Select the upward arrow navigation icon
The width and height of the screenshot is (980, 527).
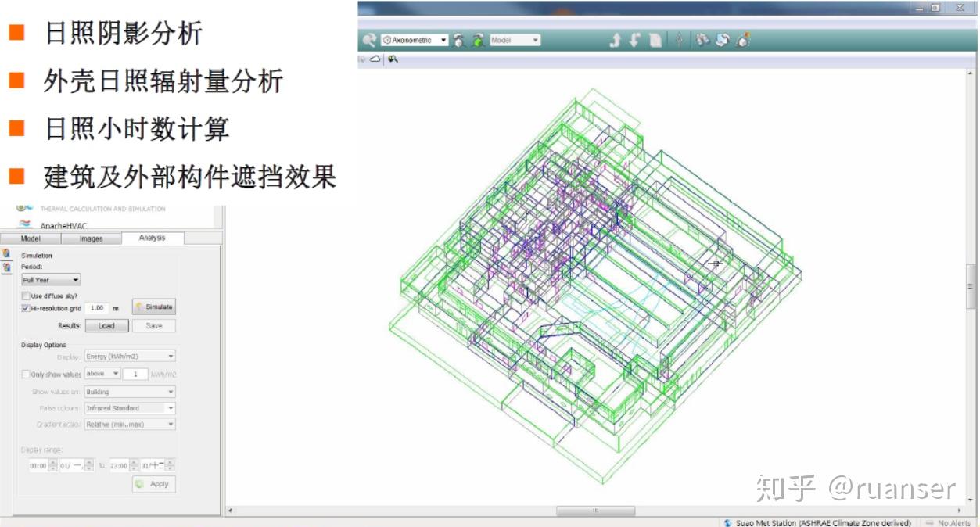[x=616, y=41]
